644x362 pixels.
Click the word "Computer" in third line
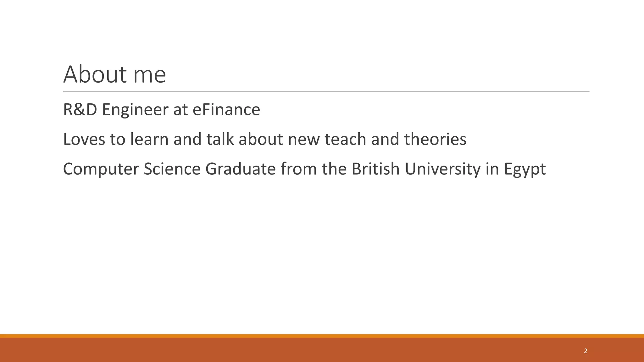click(x=101, y=169)
